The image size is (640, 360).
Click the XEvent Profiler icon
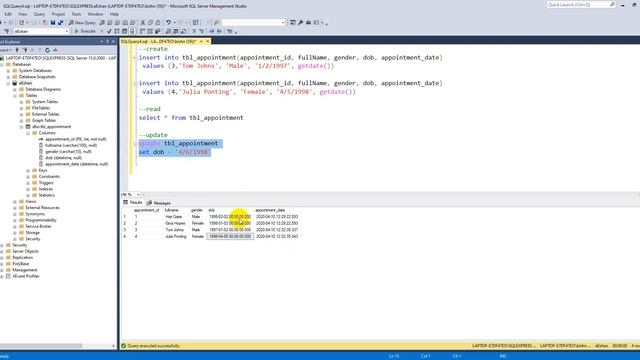[8, 276]
